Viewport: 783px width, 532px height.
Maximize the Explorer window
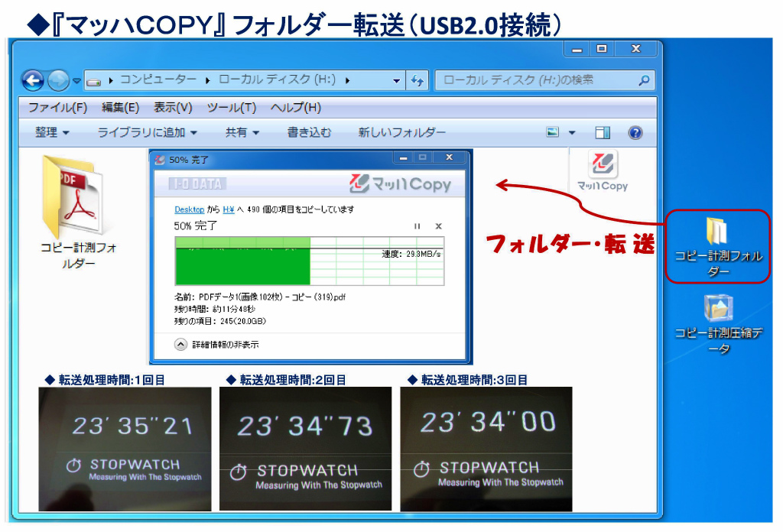coord(602,49)
